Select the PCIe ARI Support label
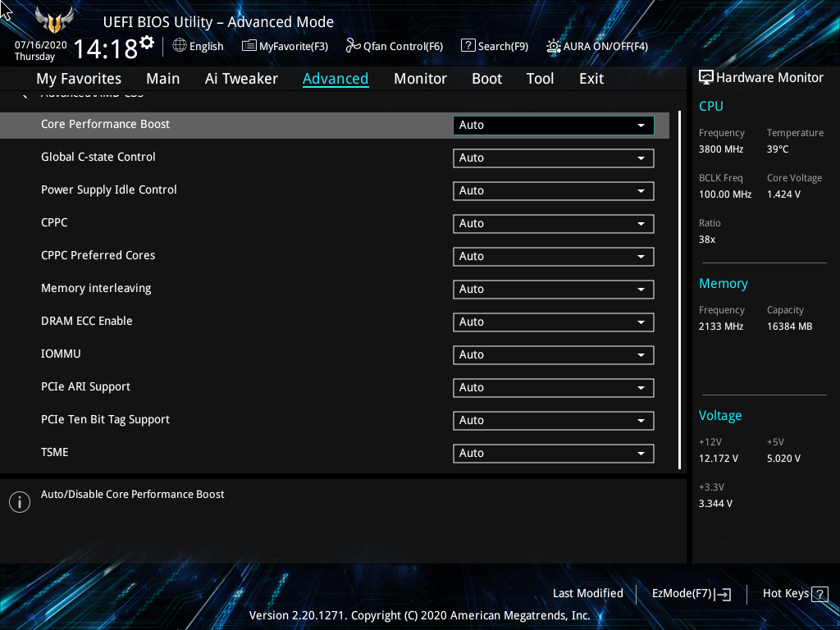This screenshot has width=840, height=630. pyautogui.click(x=85, y=387)
